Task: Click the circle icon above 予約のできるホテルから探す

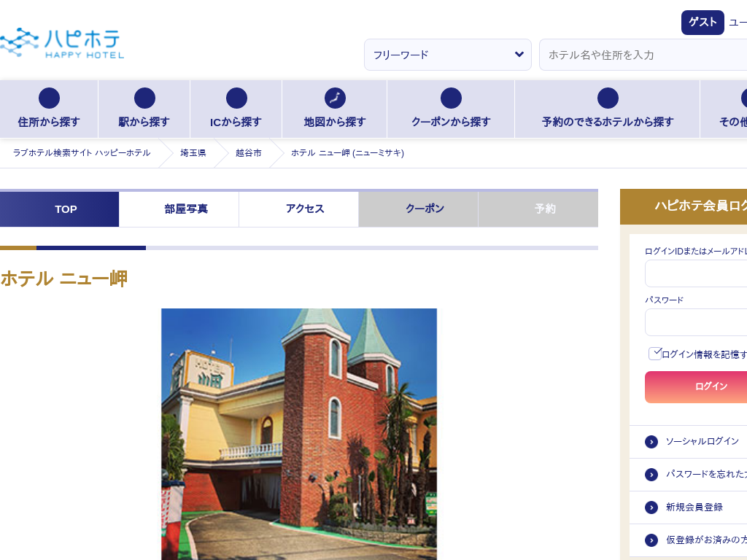Action: click(x=608, y=98)
